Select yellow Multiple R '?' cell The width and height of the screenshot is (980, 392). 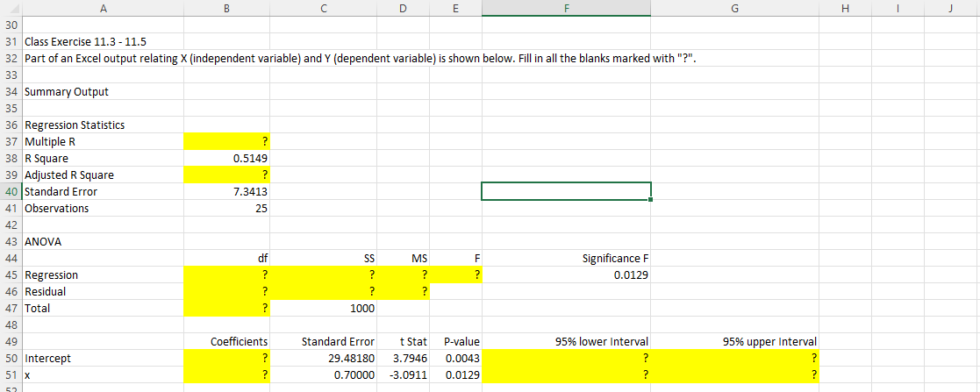point(227,141)
